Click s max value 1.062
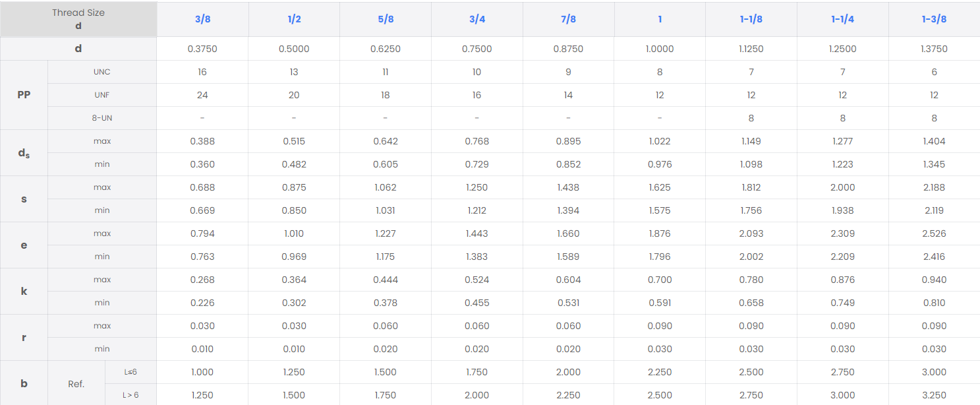 click(386, 187)
